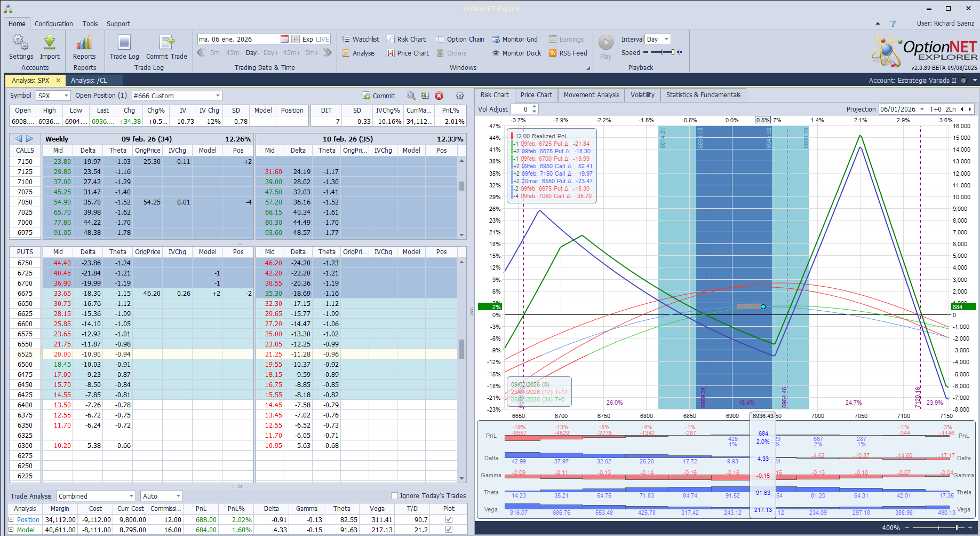Toggle the Exp button near the date
This screenshot has width=980, height=536.
(x=307, y=39)
